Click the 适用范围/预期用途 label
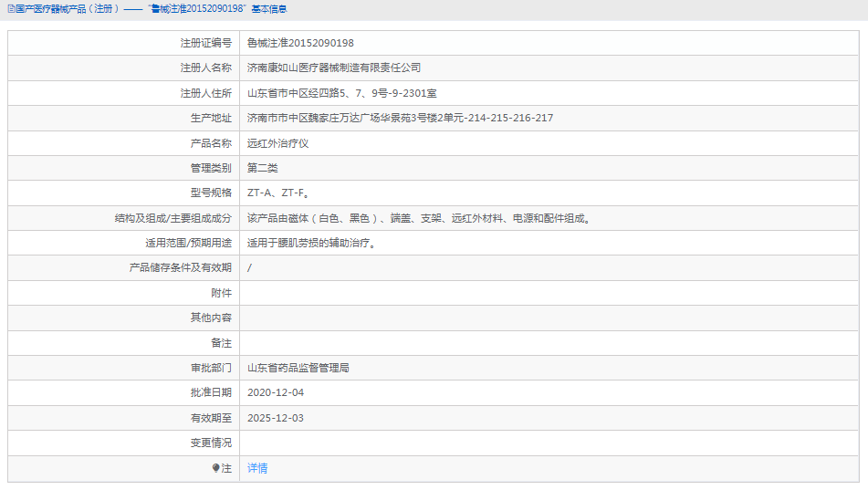 point(189,243)
